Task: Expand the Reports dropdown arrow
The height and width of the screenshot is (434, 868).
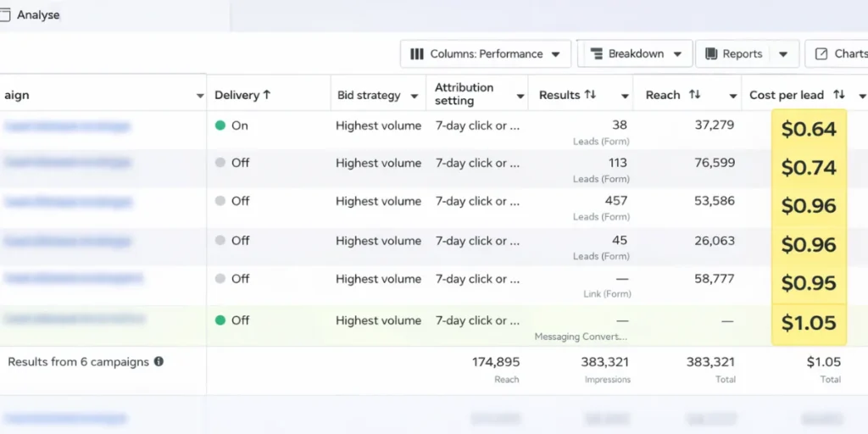Action: tap(782, 54)
